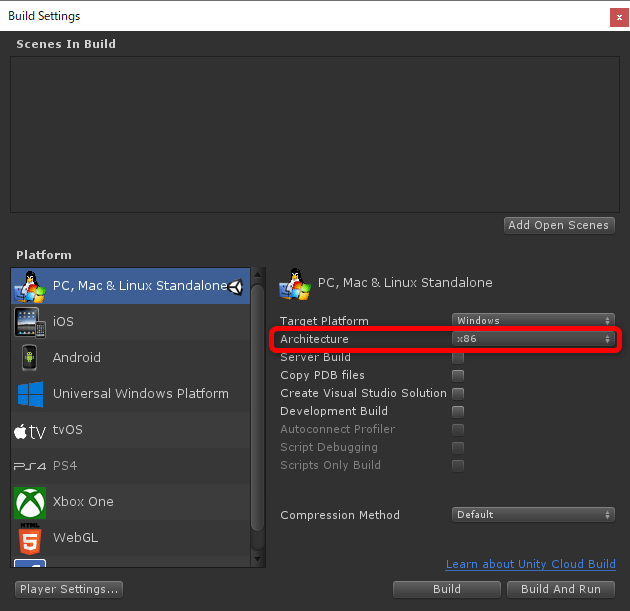
Task: Click the iOS platform icon
Action: [30, 322]
